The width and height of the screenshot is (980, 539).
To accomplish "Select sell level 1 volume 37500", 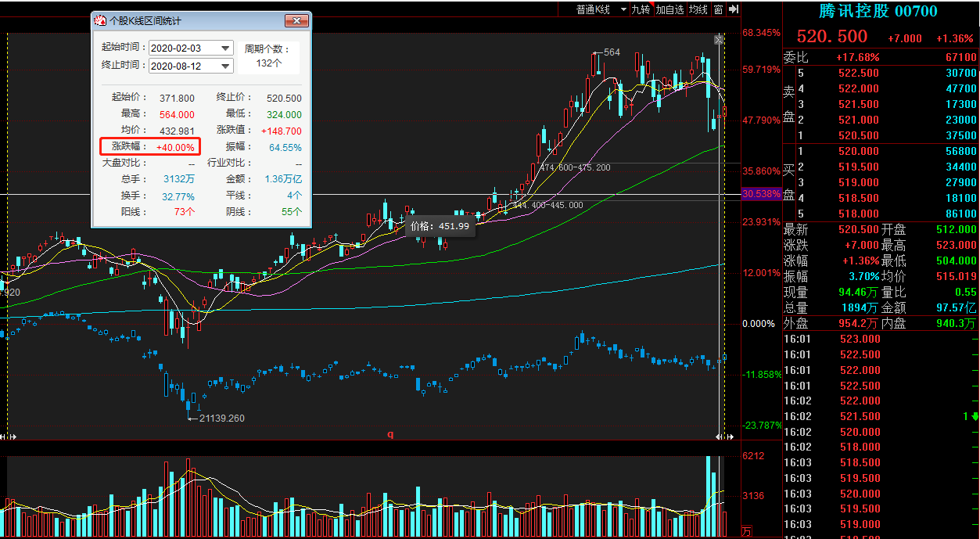I will click(961, 135).
